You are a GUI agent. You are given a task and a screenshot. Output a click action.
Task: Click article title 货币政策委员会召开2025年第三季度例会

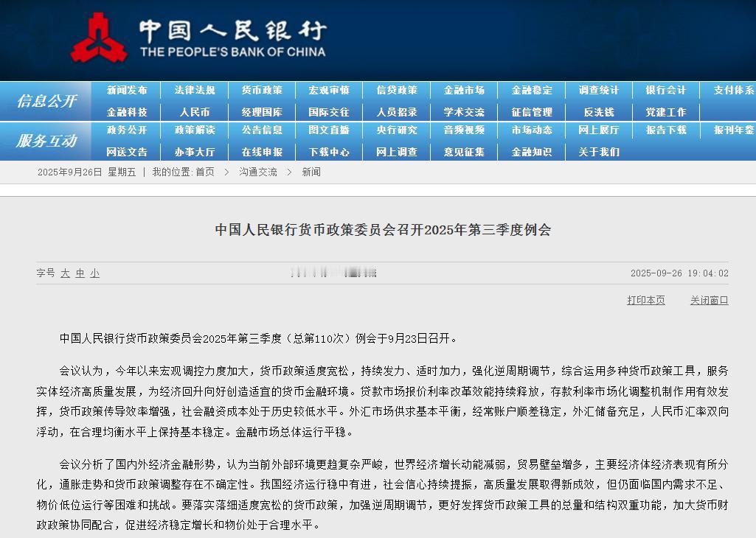pyautogui.click(x=383, y=230)
